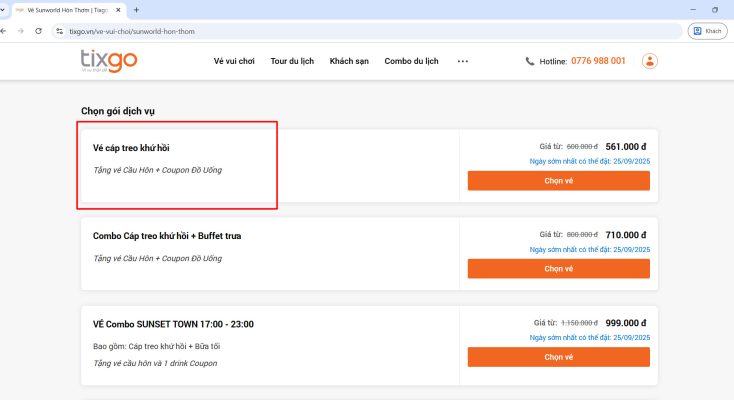Image resolution: width=734 pixels, height=400 pixels.
Task: Expand the three-dots more menu in navbar
Action: point(463,61)
